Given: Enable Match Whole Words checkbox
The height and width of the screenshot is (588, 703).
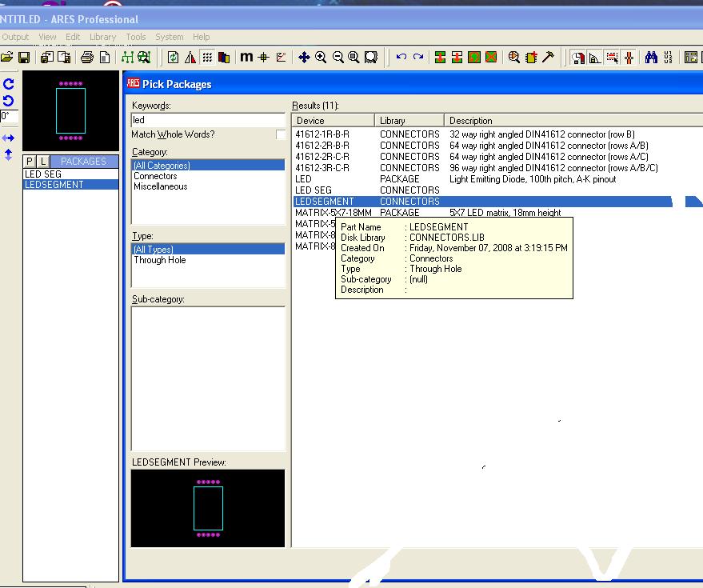Looking at the screenshot, I should tap(281, 135).
